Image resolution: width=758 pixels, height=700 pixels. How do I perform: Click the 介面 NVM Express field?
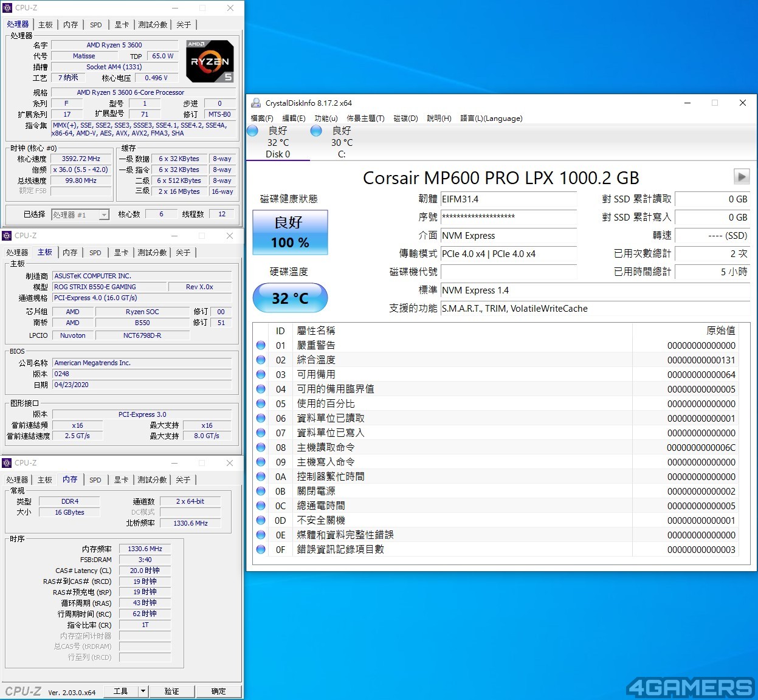(x=508, y=236)
